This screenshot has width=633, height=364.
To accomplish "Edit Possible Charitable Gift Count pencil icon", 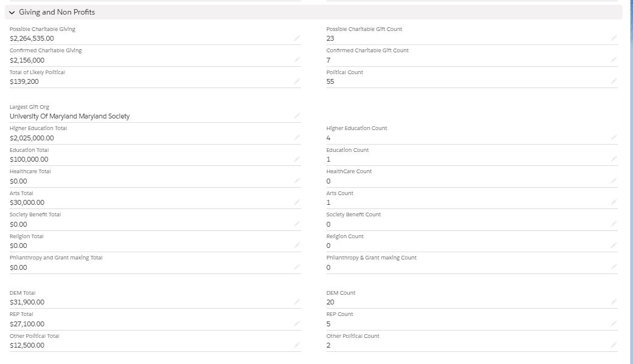I will [614, 38].
